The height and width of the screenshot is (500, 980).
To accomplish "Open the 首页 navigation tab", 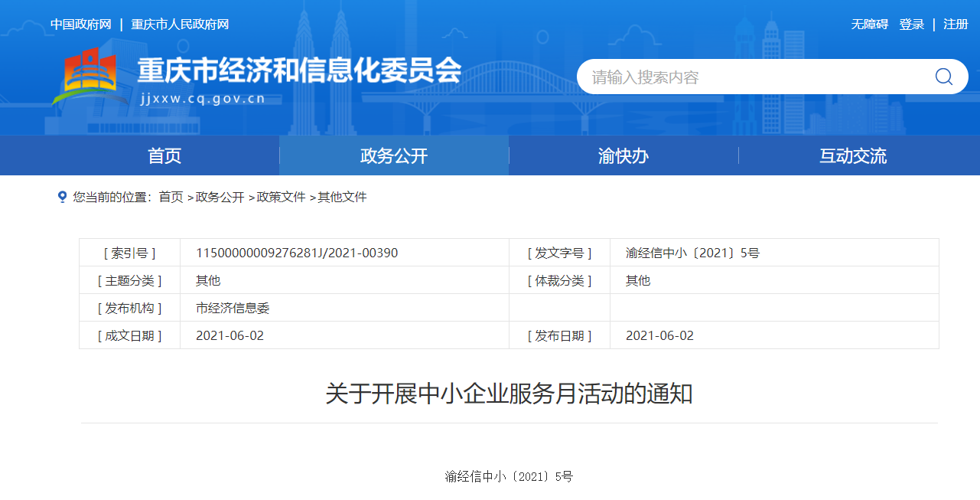I will pos(164,156).
